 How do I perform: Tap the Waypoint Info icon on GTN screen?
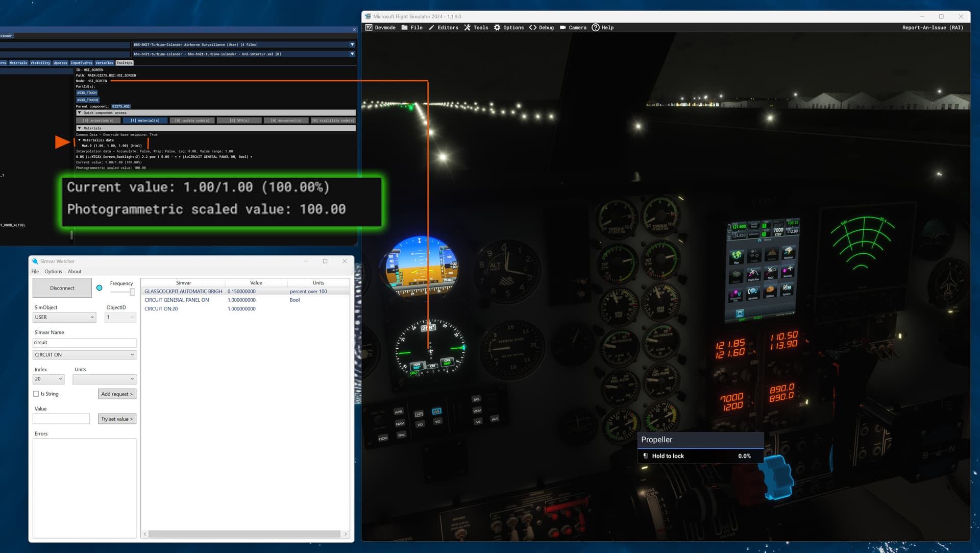coord(736,296)
